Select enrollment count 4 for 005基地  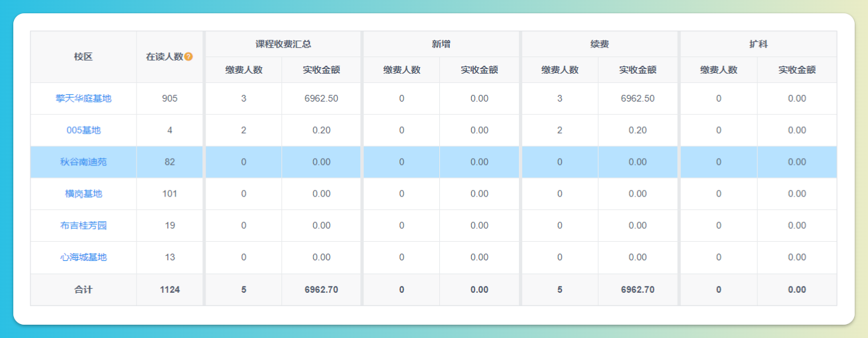coord(170,130)
